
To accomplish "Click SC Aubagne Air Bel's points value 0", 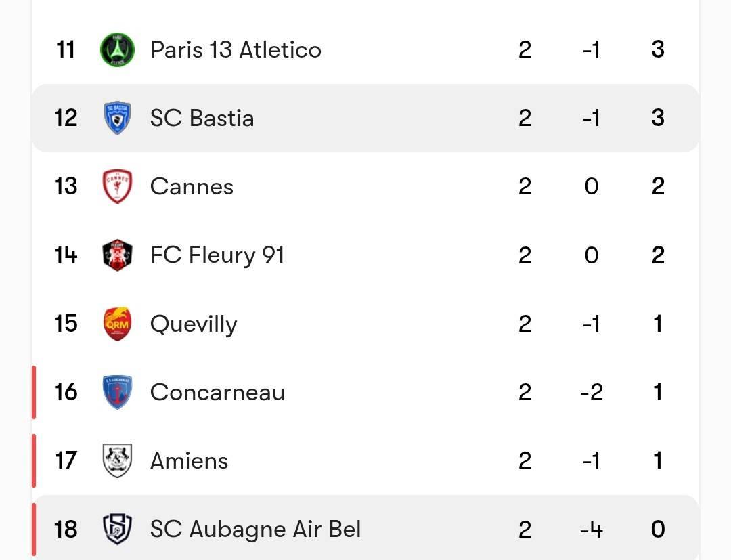I will [658, 530].
